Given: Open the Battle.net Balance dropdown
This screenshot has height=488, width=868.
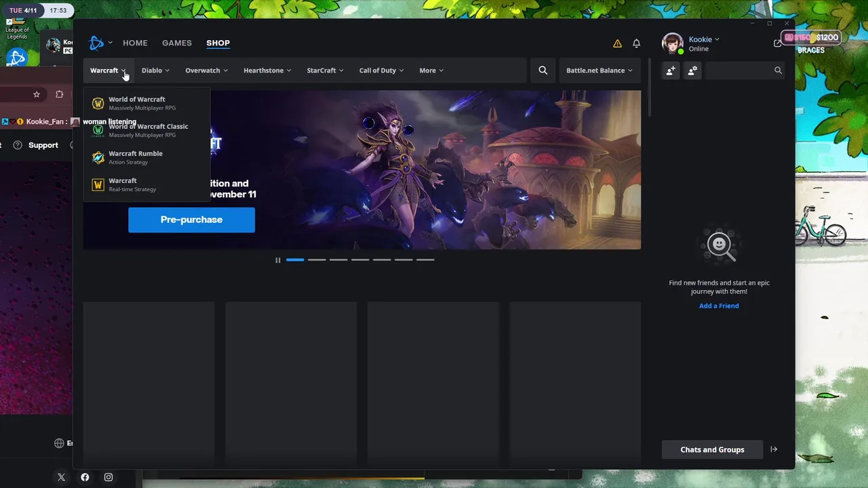Looking at the screenshot, I should 599,70.
